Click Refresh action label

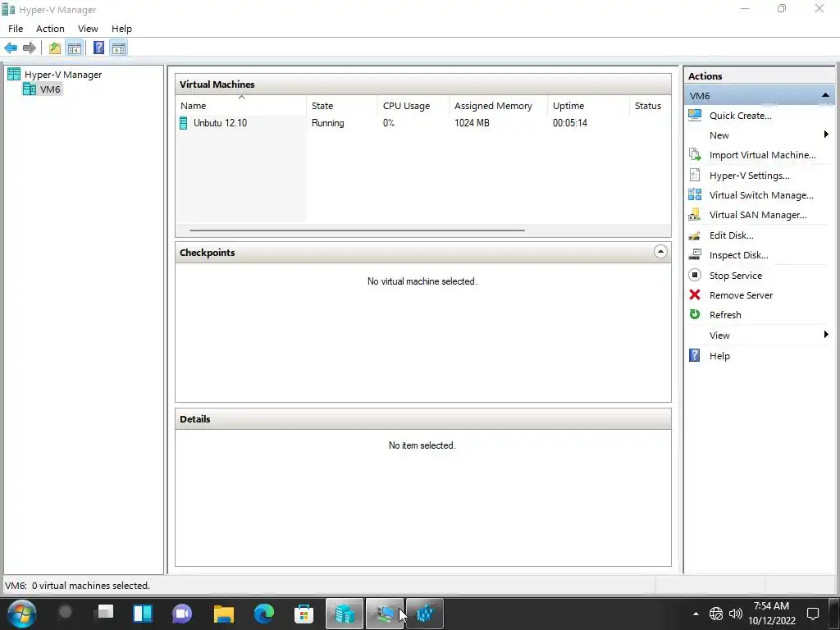[725, 316]
